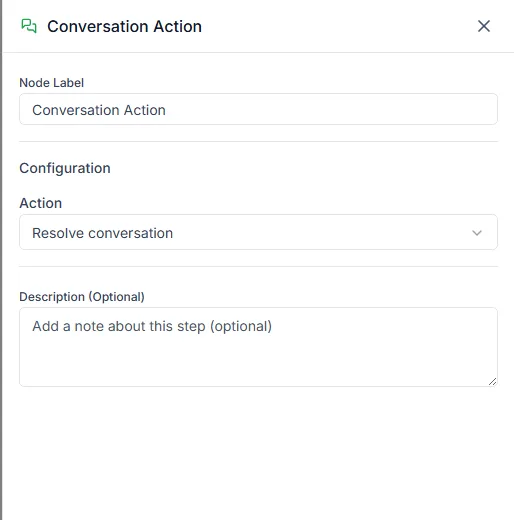Click the Node Label caption text

(x=52, y=83)
